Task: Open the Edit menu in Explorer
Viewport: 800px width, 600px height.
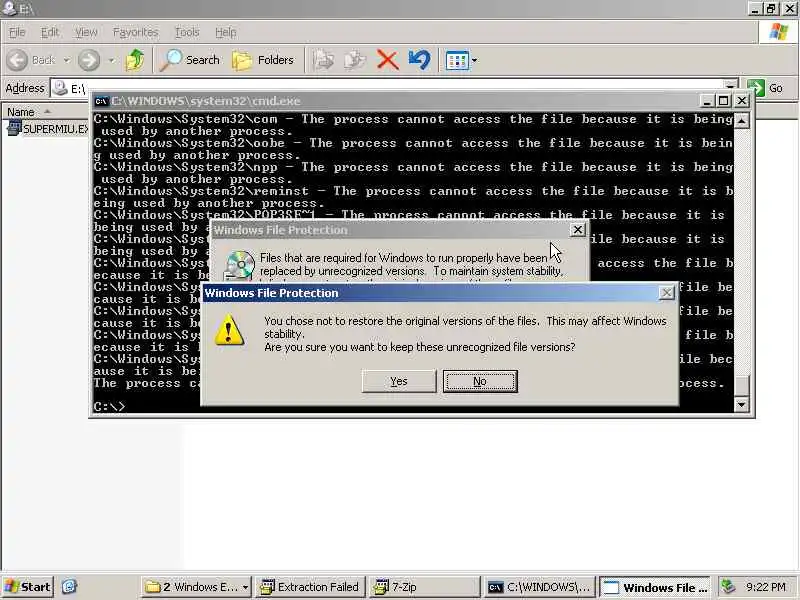Action: coord(49,32)
